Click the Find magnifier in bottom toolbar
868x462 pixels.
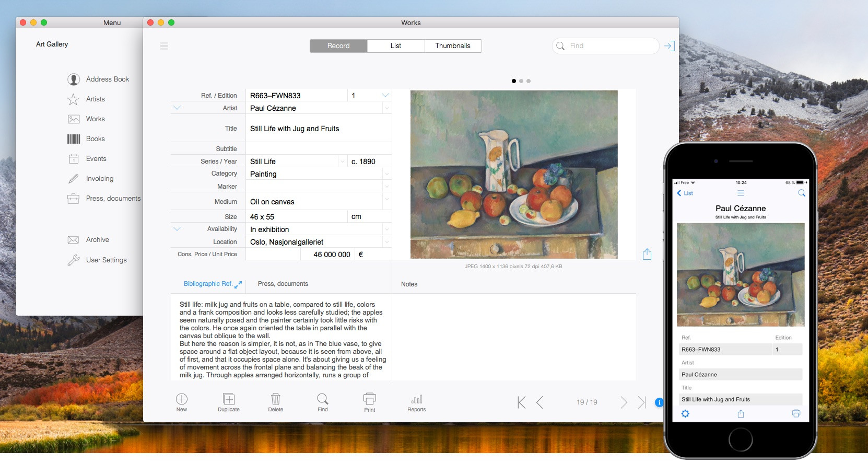pyautogui.click(x=323, y=402)
